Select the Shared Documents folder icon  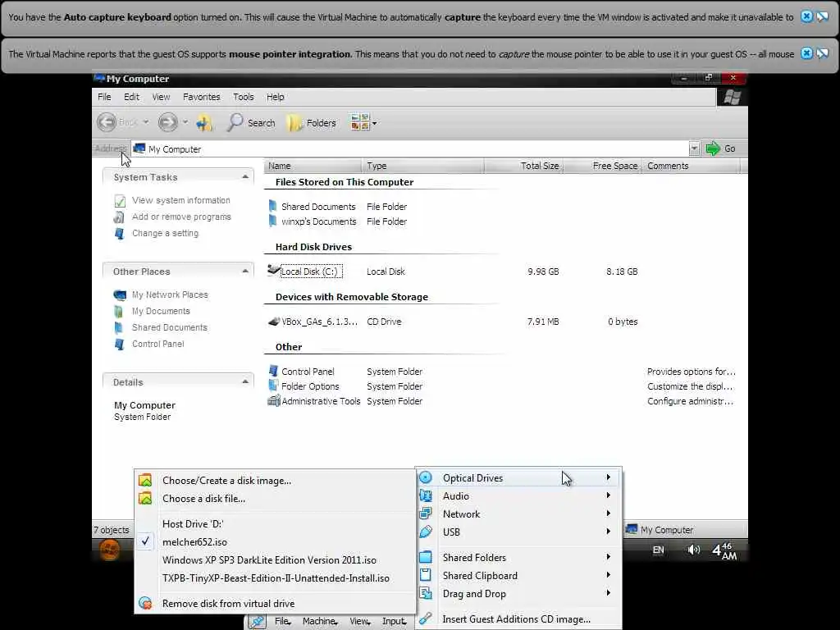(272, 206)
